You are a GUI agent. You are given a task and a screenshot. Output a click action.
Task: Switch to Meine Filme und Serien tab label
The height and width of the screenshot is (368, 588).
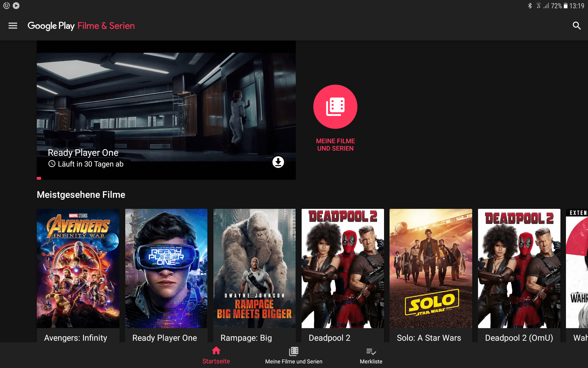click(x=294, y=362)
